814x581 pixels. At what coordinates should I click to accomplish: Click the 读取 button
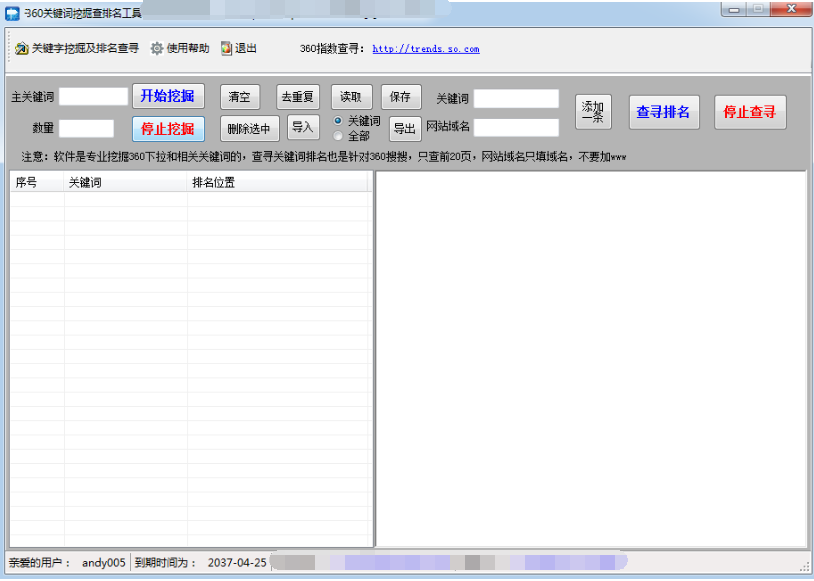(351, 97)
